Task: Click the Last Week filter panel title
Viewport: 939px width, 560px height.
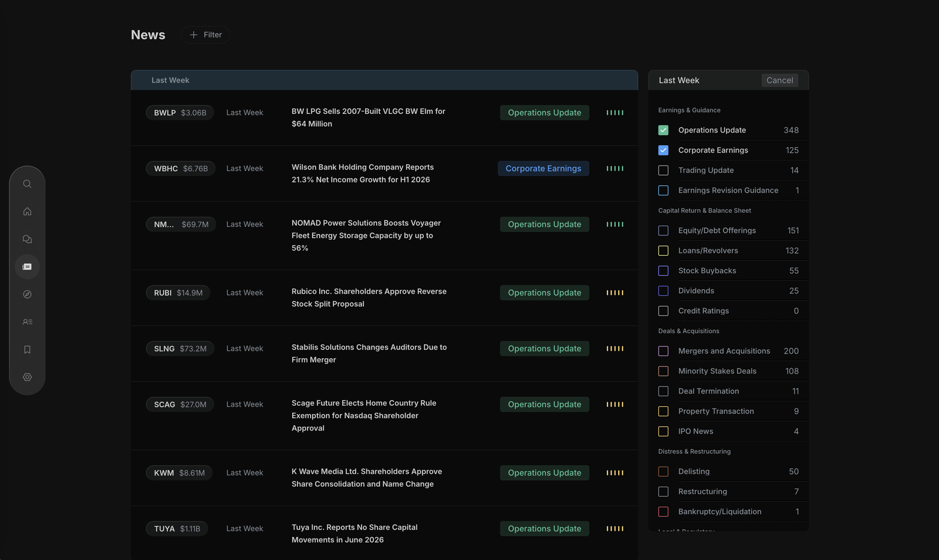Action: pyautogui.click(x=679, y=80)
